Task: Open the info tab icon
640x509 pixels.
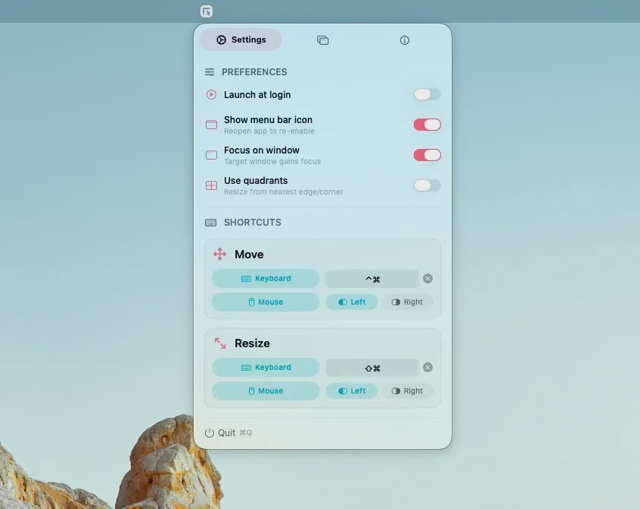Action: [404, 40]
